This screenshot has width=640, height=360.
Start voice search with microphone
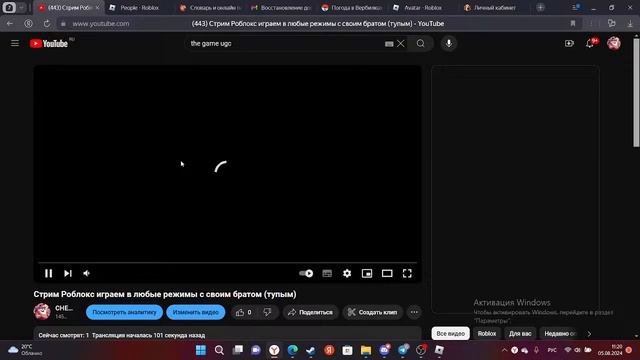click(449, 43)
